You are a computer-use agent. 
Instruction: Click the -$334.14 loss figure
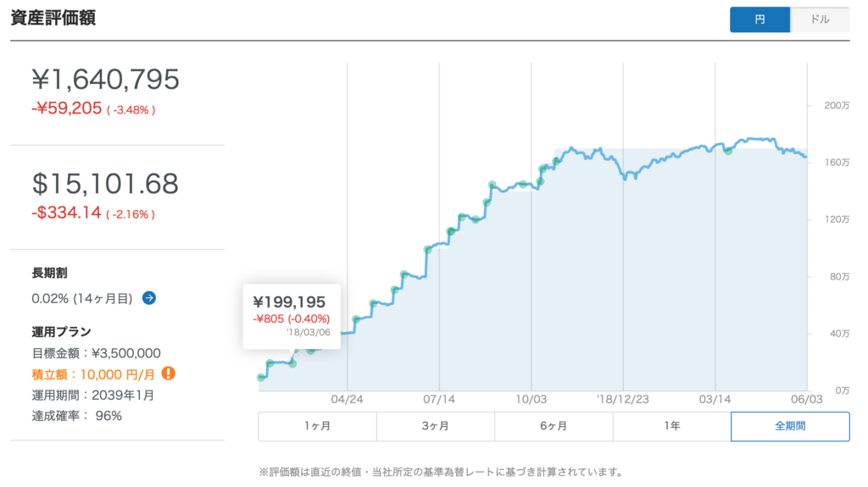[x=66, y=213]
